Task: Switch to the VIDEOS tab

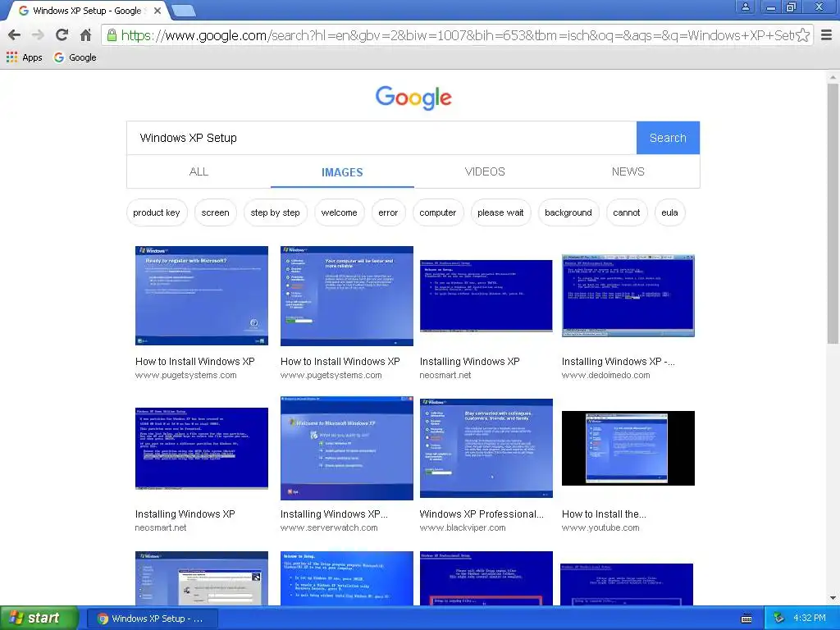Action: (485, 171)
